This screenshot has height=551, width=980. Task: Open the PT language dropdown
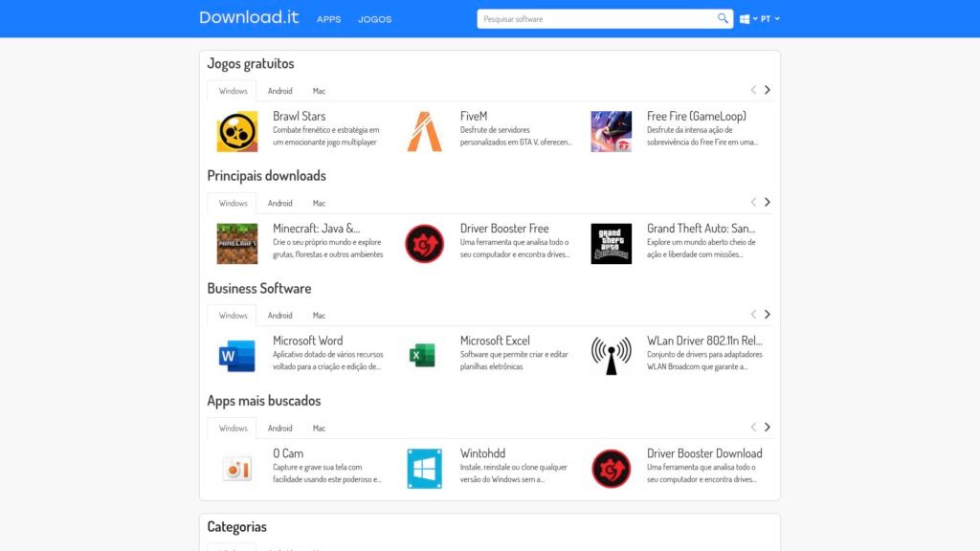(770, 19)
